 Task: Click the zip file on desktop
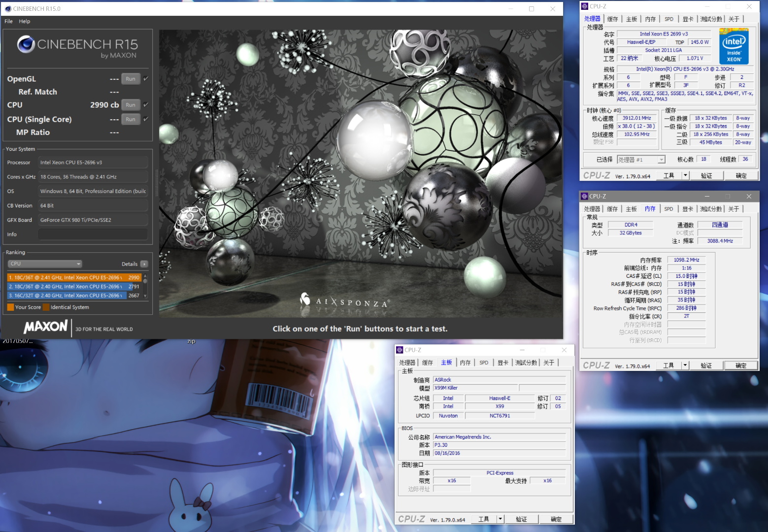pyautogui.click(x=191, y=341)
